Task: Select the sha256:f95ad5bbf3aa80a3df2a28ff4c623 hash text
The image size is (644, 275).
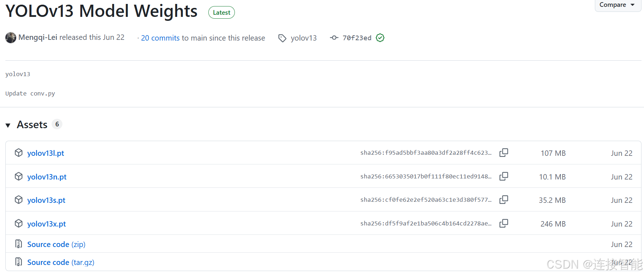Action: click(x=426, y=153)
